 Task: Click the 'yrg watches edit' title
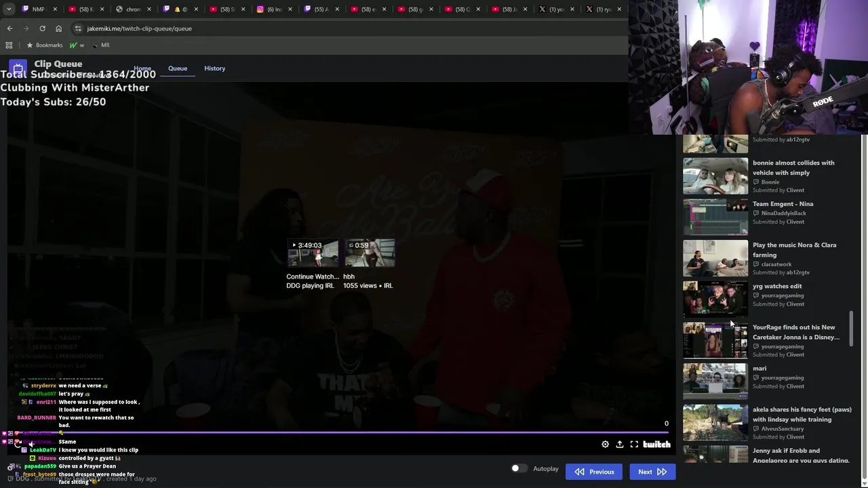pyautogui.click(x=777, y=286)
